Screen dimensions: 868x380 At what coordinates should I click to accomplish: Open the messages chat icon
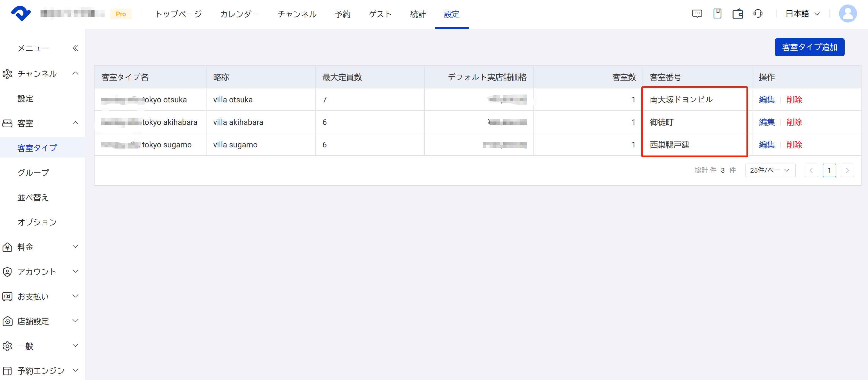[697, 14]
